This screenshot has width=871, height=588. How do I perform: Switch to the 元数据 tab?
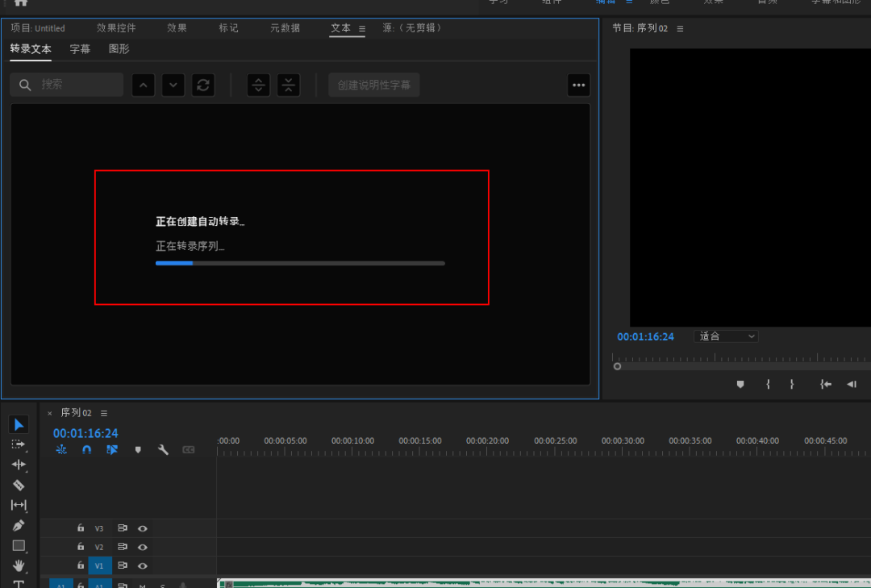click(x=285, y=27)
